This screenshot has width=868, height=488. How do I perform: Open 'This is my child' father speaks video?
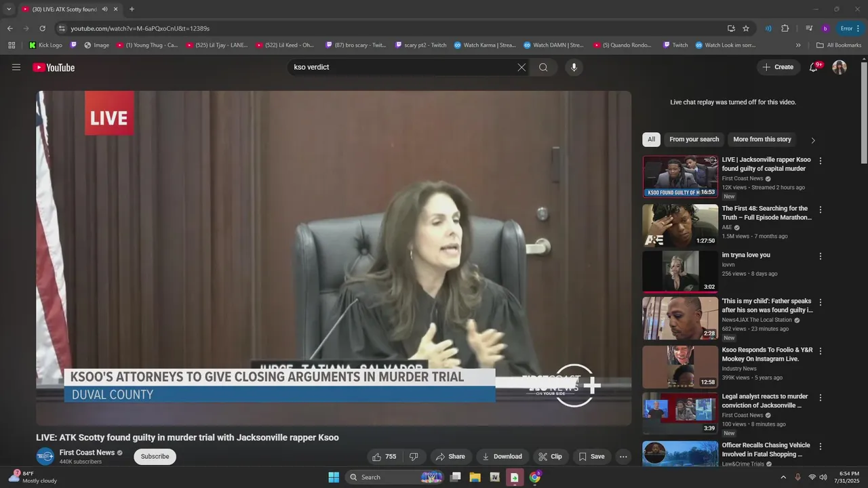click(767, 305)
